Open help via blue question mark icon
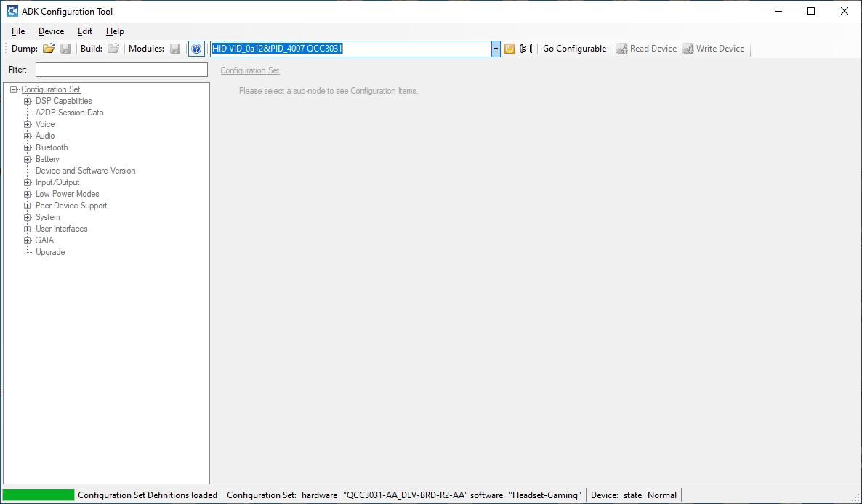This screenshot has height=504, width=862. tap(196, 49)
